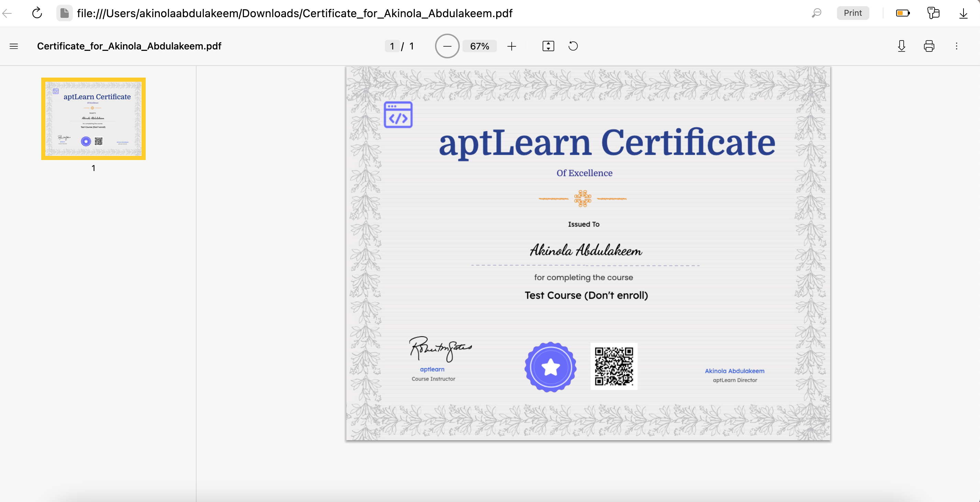980x502 pixels.
Task: Click the page label under the thumbnail
Action: point(93,168)
